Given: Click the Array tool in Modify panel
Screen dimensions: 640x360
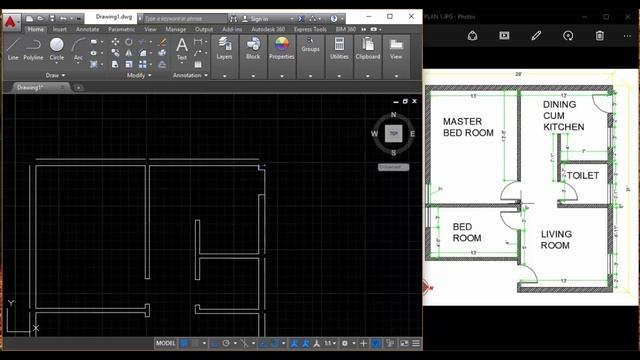Looking at the screenshot, I should click(142, 64).
